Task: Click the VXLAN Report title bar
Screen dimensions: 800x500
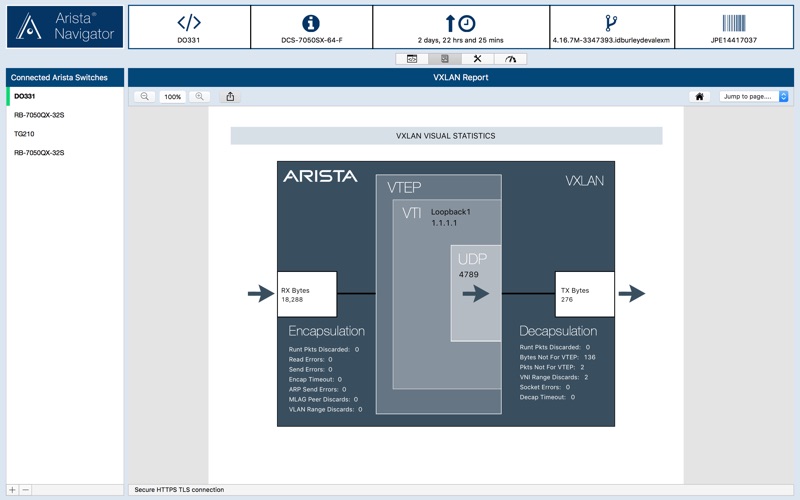Action: (461, 78)
